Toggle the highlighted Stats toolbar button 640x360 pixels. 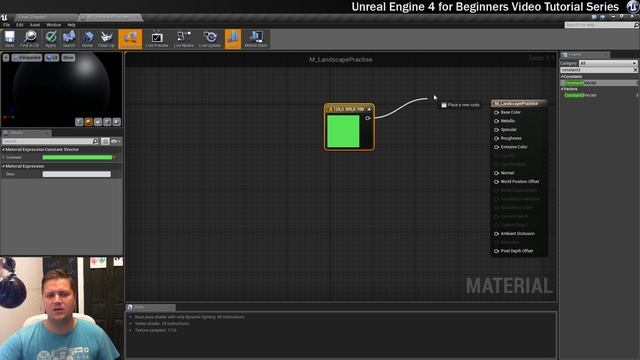tap(233, 39)
